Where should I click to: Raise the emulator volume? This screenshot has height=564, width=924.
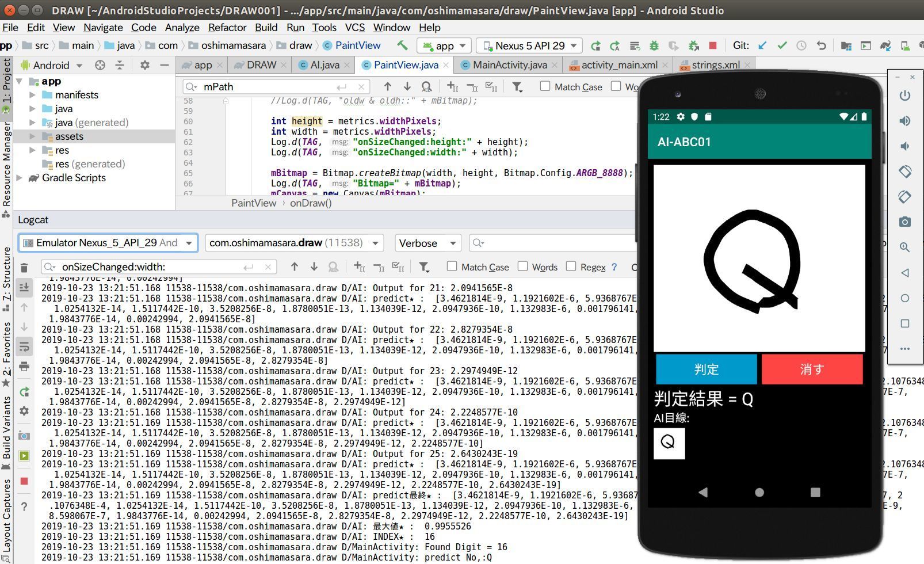pos(905,121)
